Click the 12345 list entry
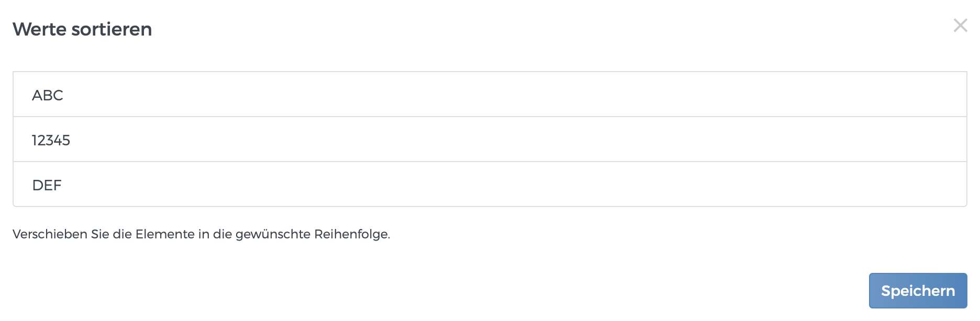This screenshot has width=980, height=321. [489, 140]
